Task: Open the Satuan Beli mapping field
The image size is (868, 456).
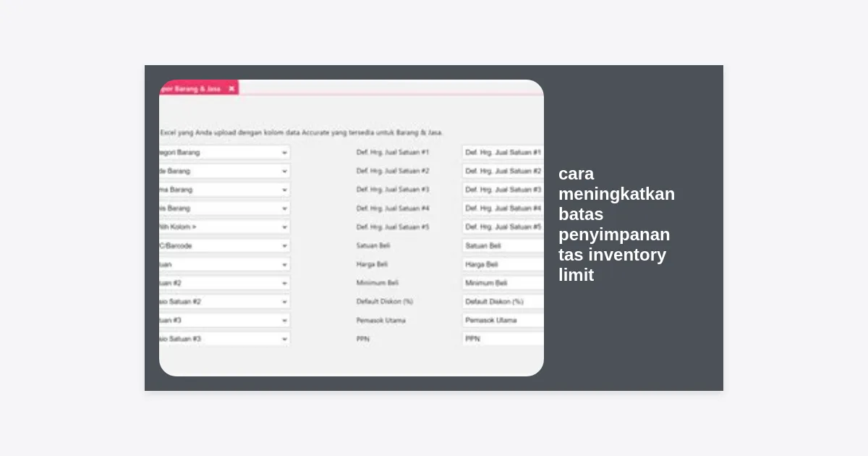Action: 503,246
